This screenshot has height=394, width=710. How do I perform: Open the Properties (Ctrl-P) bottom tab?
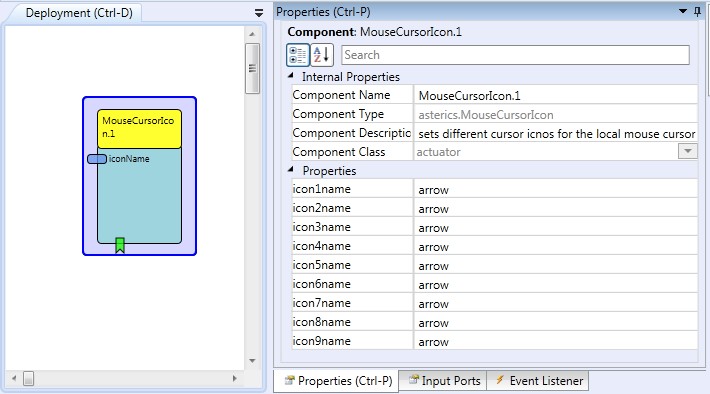coord(336,381)
